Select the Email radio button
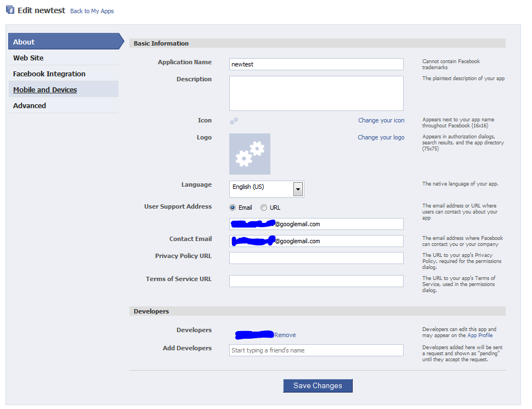The width and height of the screenshot is (532, 409). coord(233,207)
